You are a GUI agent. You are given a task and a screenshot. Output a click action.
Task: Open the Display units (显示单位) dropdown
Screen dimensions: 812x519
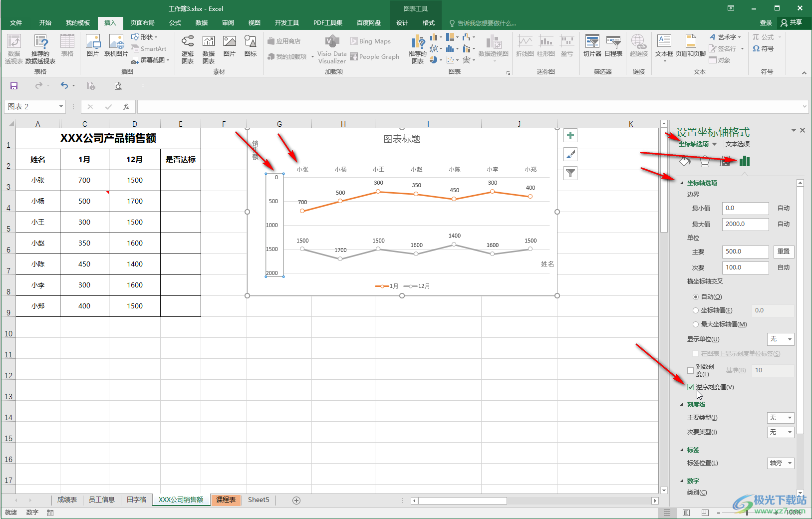tap(781, 339)
